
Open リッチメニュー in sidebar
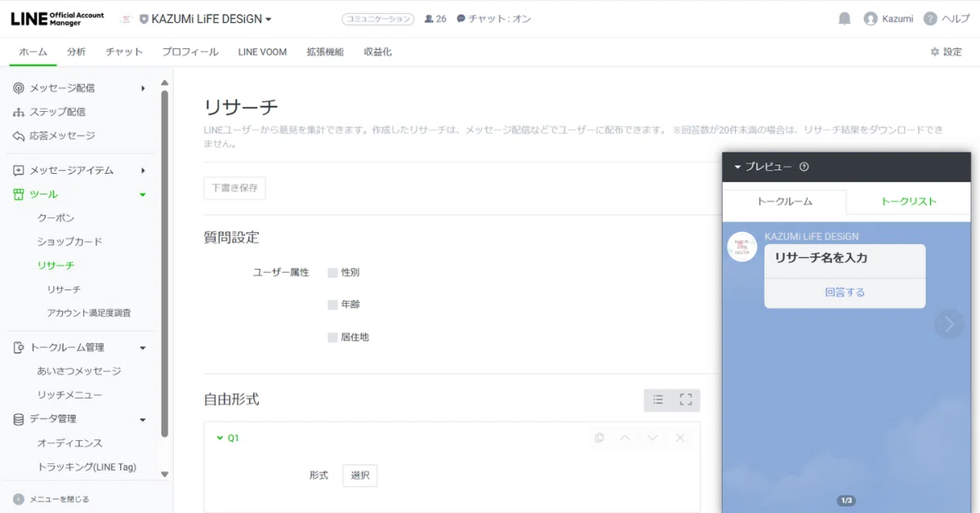[x=69, y=395]
